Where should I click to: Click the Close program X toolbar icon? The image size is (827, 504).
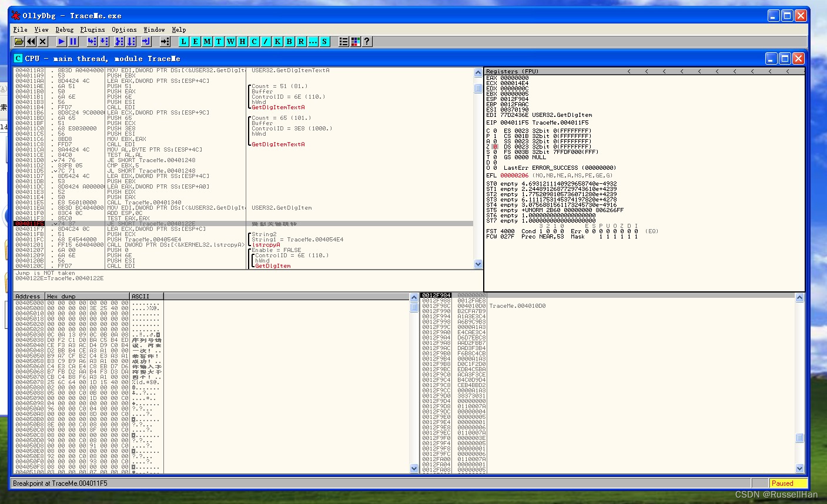pos(42,42)
